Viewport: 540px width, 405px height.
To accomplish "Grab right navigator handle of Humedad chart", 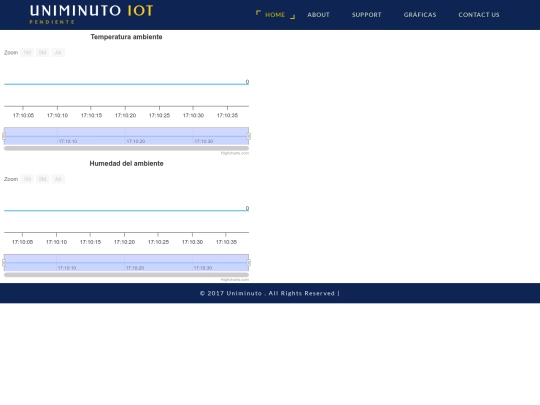I will click(x=249, y=263).
